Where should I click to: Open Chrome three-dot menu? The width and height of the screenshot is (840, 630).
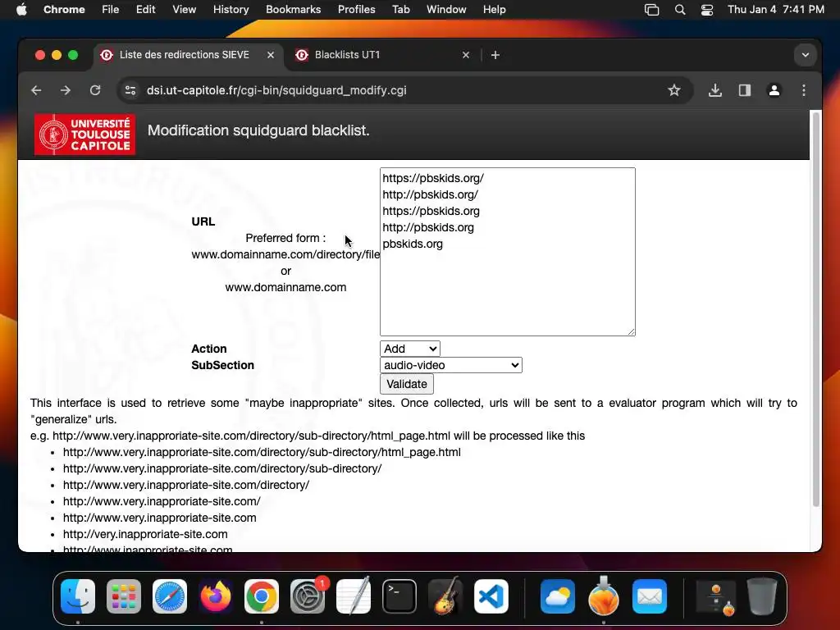pos(804,90)
